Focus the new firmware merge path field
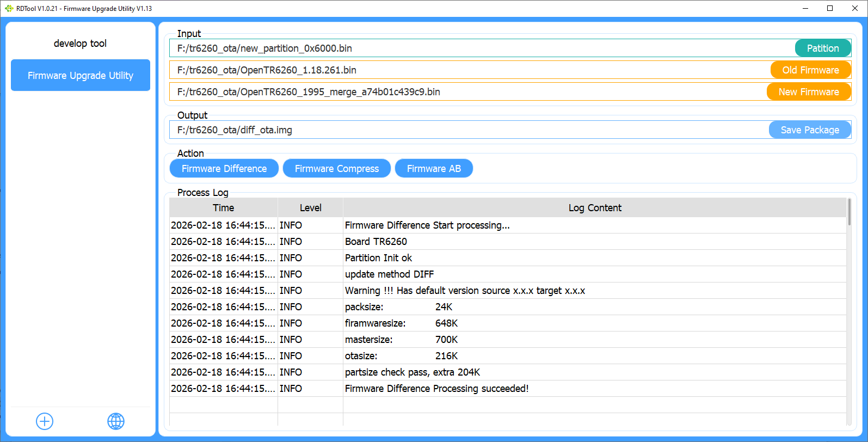 (468, 91)
